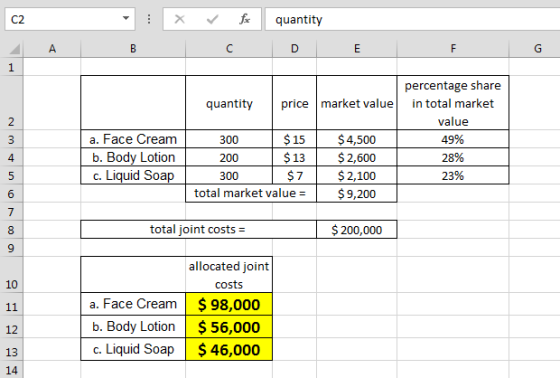Click the formula bar containing quantity
This screenshot has height=378, width=560.
click(412, 19)
